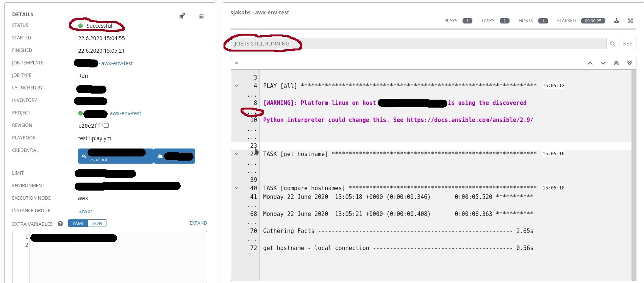
Task: Jump to bottom of output
Action: click(x=630, y=63)
